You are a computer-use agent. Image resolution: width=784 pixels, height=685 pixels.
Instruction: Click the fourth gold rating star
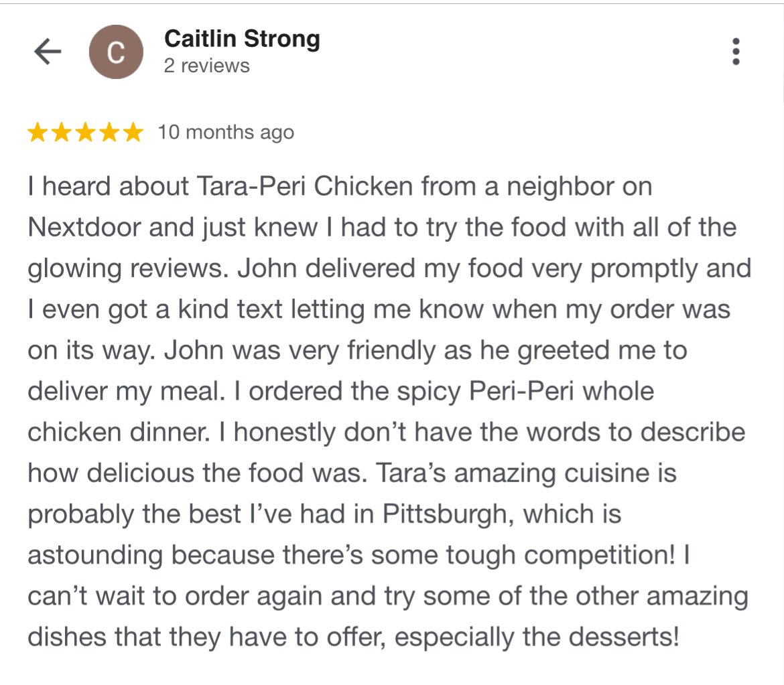click(x=109, y=133)
